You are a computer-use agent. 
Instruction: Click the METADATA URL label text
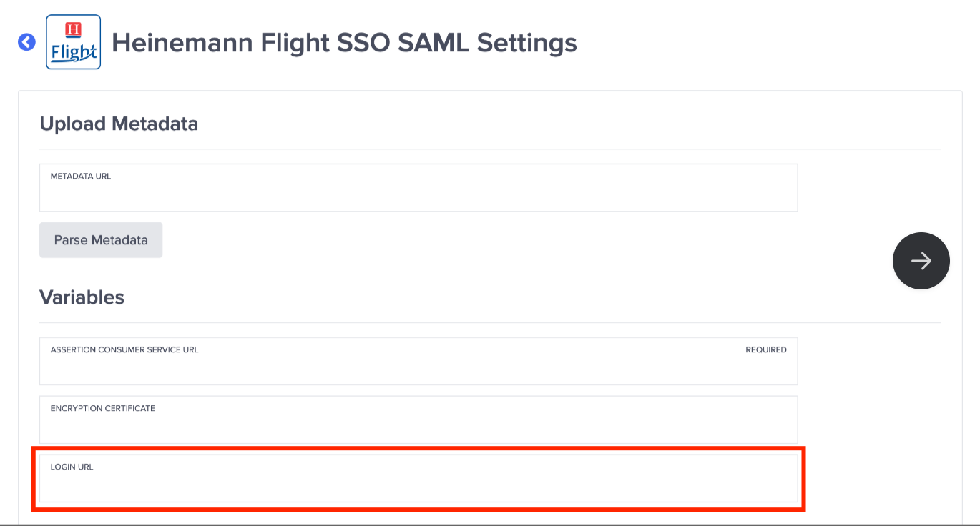pyautogui.click(x=81, y=176)
